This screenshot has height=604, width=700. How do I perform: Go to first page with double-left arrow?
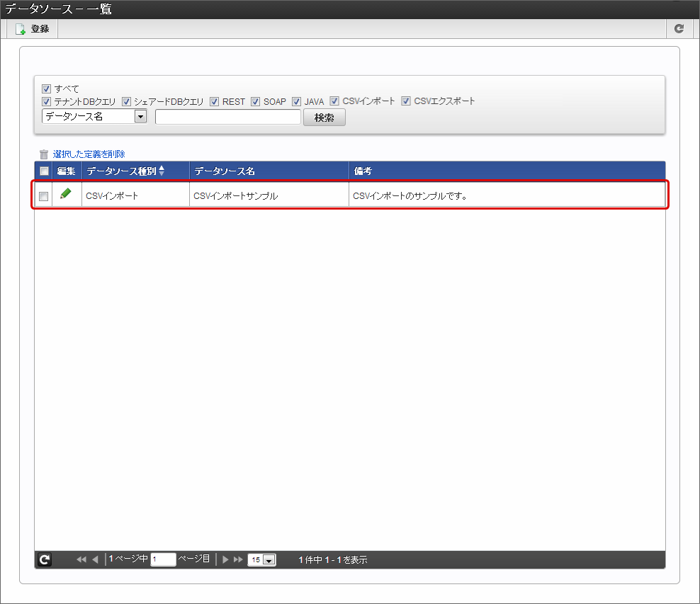81,559
